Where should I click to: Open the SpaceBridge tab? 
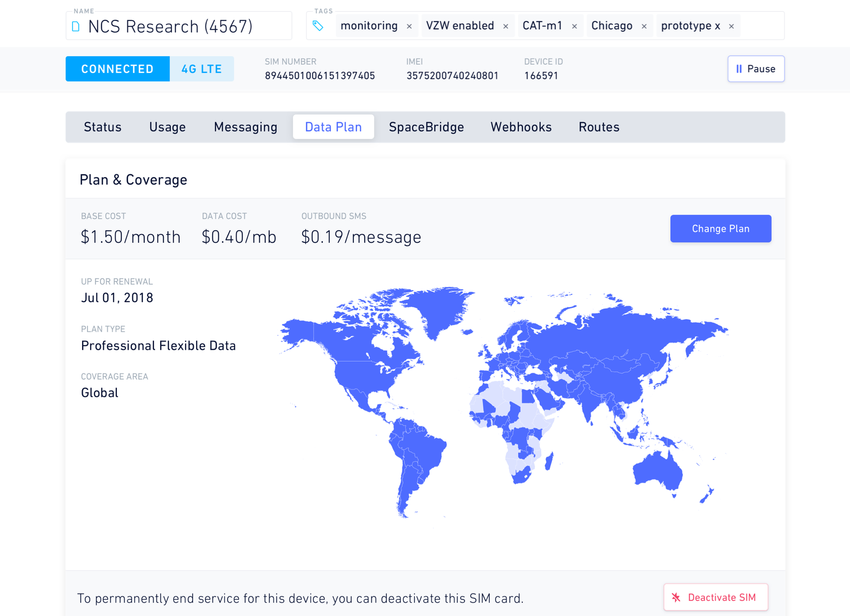click(426, 127)
